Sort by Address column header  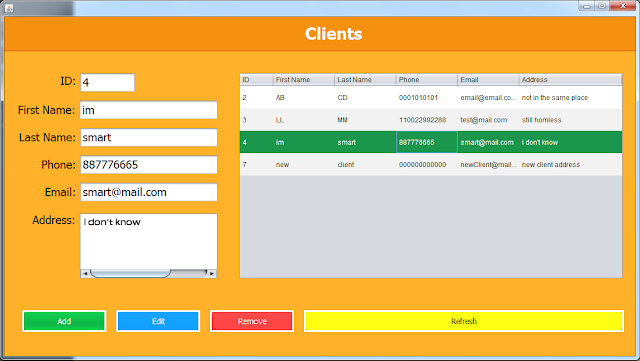click(x=571, y=80)
